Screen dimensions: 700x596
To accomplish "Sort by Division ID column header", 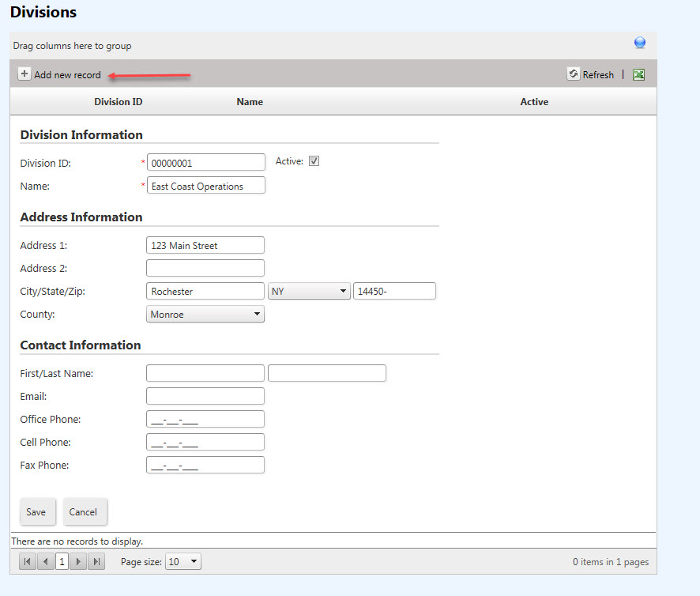I will 119,102.
